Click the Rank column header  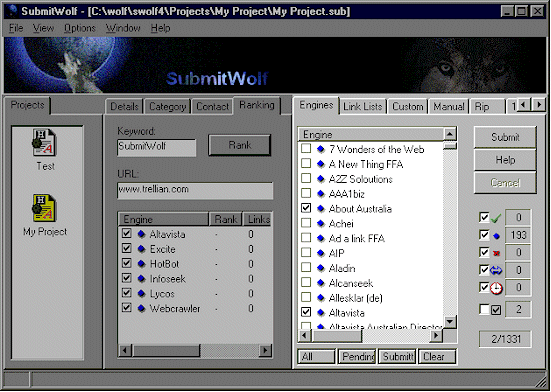[226, 219]
